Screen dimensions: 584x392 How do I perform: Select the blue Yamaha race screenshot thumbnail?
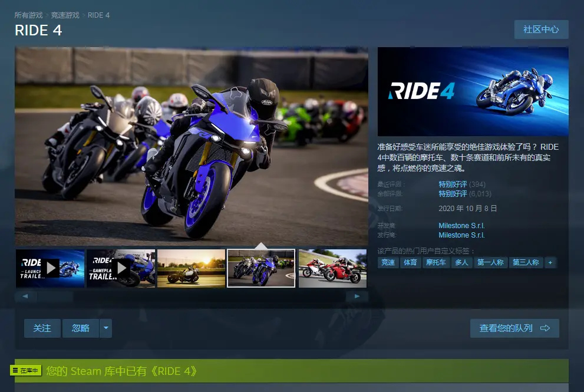[x=261, y=268]
